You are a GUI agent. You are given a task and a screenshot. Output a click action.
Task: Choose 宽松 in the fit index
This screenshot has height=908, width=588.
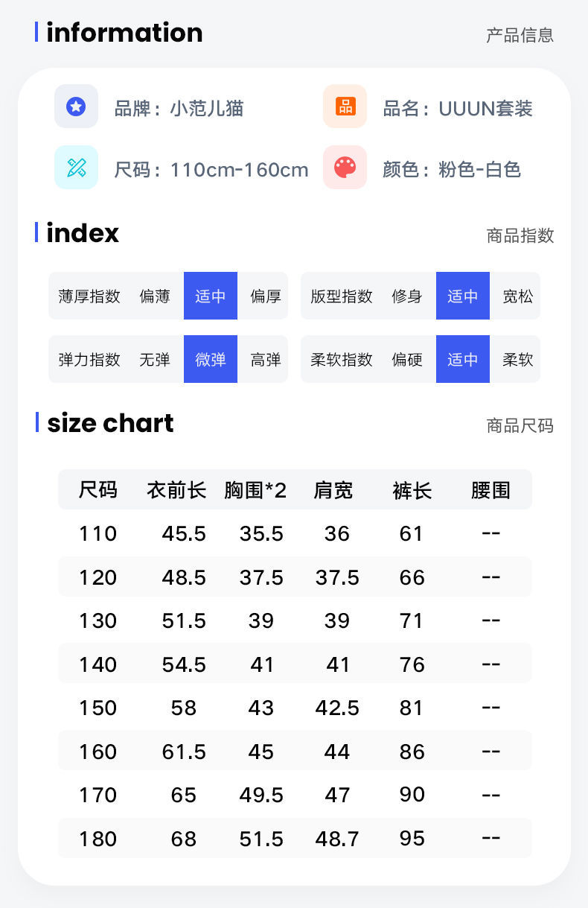pos(518,296)
